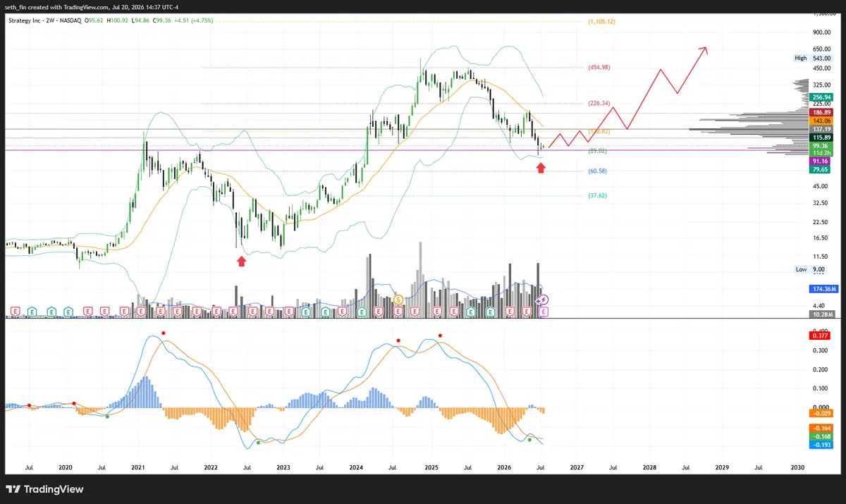Click the purple lightning bolt event icon
The image size is (846, 504).
543,300
